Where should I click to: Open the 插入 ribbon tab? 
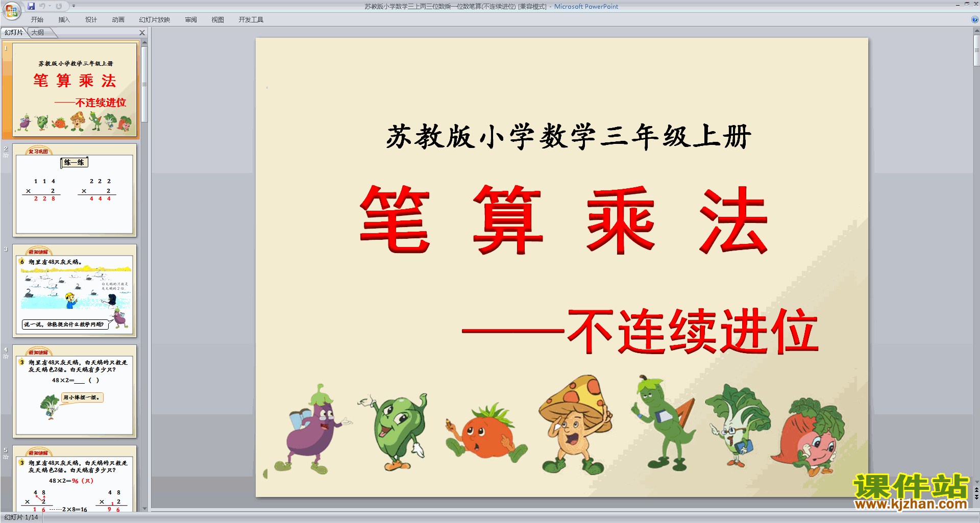pyautogui.click(x=64, y=20)
